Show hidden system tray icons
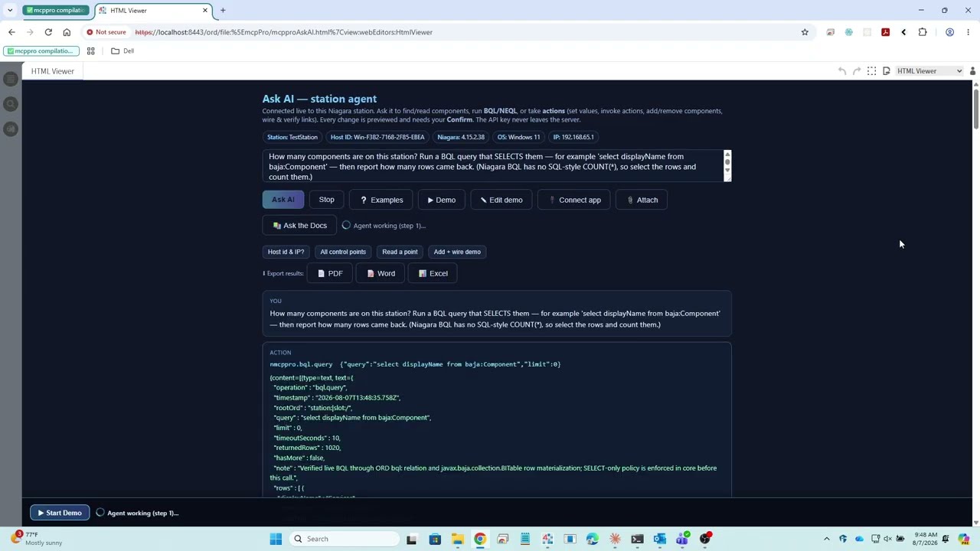 click(x=826, y=539)
